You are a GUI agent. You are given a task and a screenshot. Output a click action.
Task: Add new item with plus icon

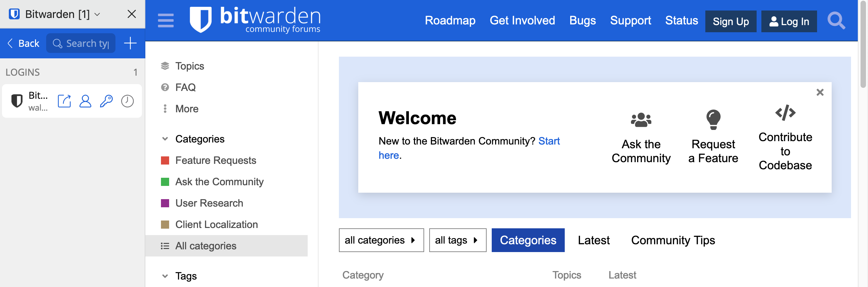pos(130,43)
